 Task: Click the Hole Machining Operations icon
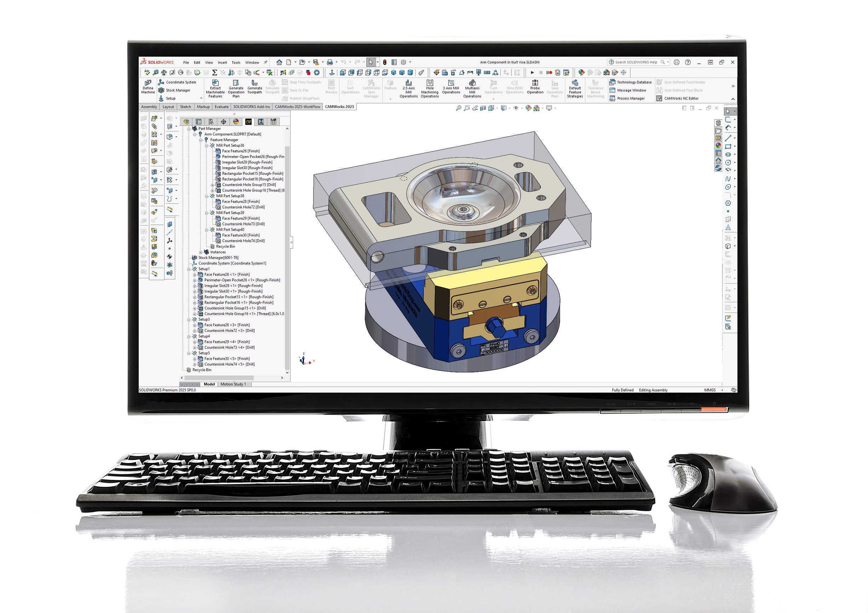click(x=430, y=88)
